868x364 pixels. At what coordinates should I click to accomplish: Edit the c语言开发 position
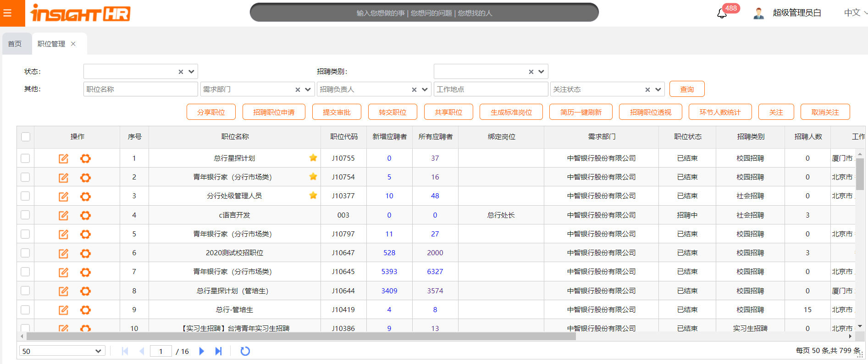63,215
